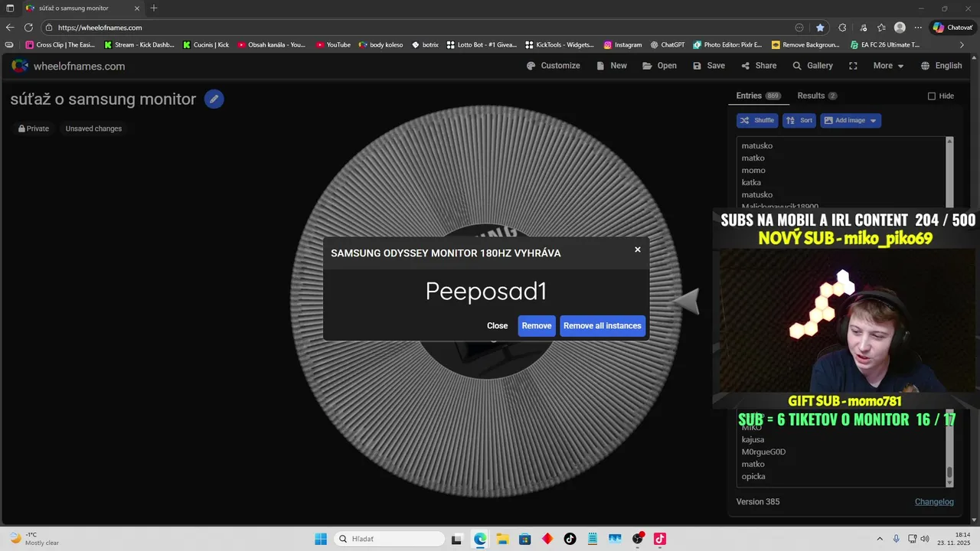Open the botrix bookmark
Image resolution: width=980 pixels, height=551 pixels.
pos(424,45)
